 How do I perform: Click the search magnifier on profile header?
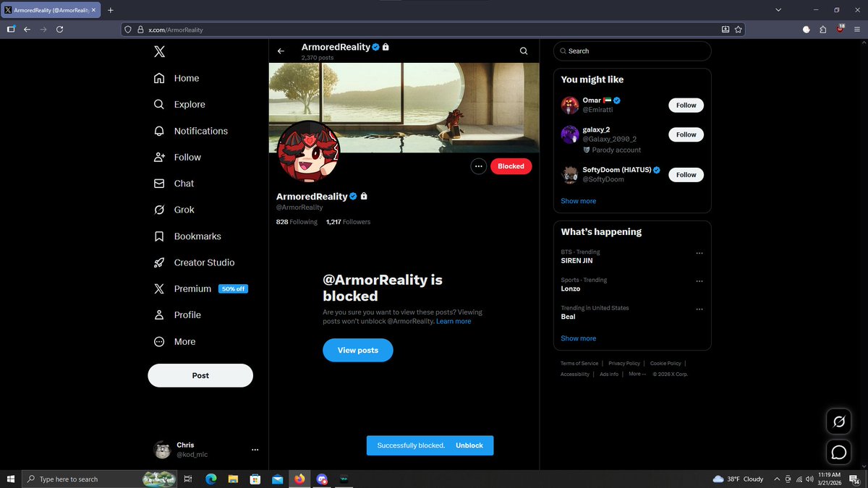(524, 51)
